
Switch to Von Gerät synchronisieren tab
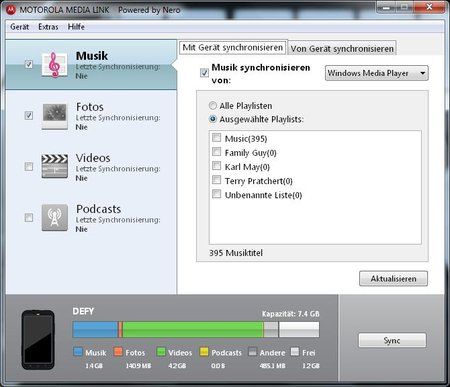pos(342,49)
